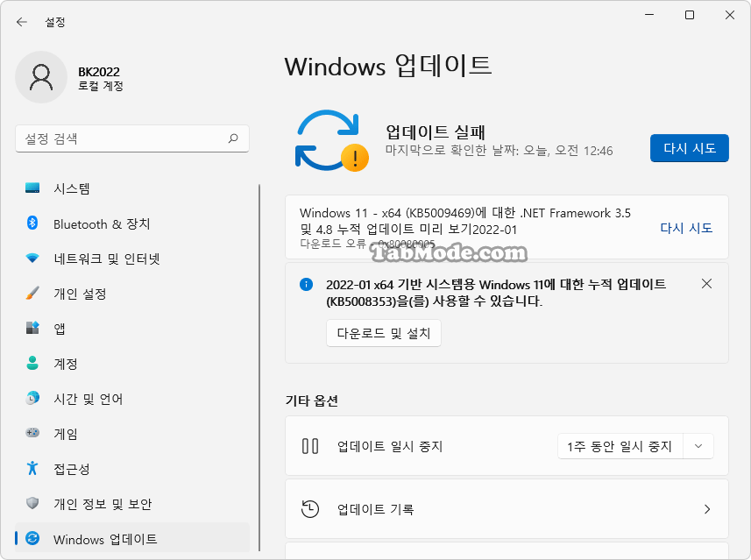Click the KB5008353 cumulative update message
Image resolution: width=751 pixels, height=560 pixels.
click(x=496, y=293)
